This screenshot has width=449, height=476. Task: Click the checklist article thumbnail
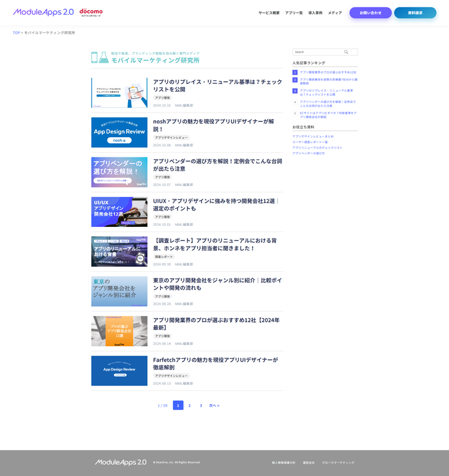119,93
